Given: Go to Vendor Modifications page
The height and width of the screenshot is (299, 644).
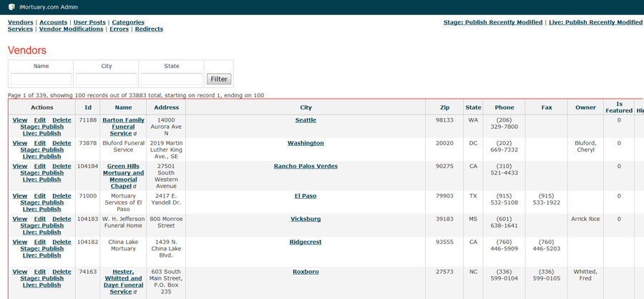Looking at the screenshot, I should [x=71, y=29].
